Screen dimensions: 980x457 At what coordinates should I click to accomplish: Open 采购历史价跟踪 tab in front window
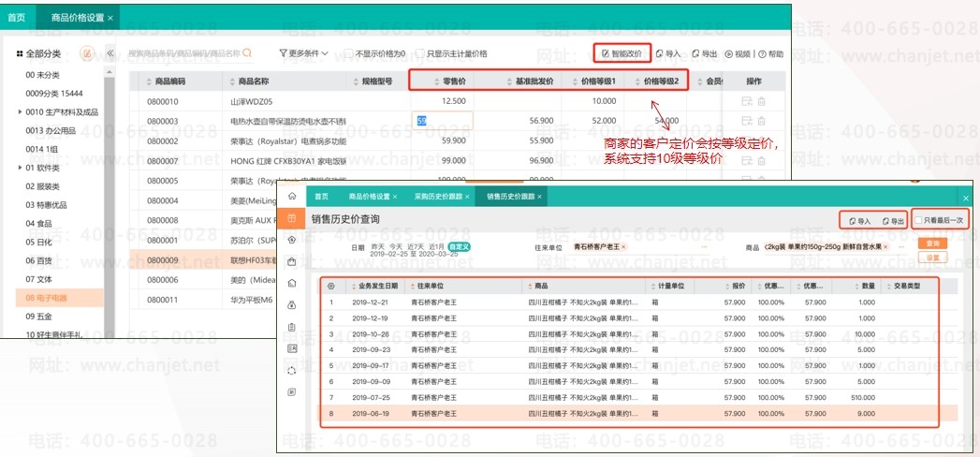438,197
